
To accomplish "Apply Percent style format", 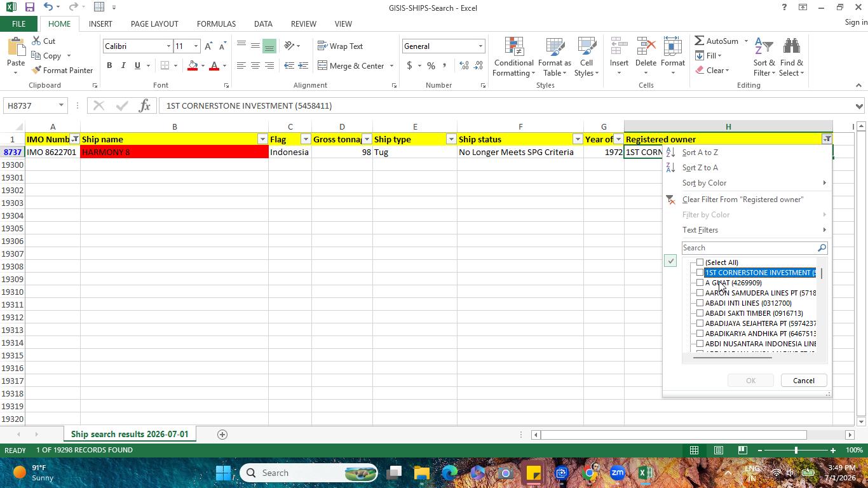I will [x=431, y=65].
